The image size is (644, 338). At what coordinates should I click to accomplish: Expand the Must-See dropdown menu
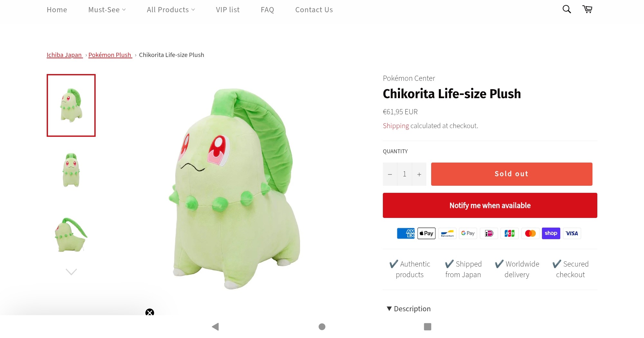(107, 10)
